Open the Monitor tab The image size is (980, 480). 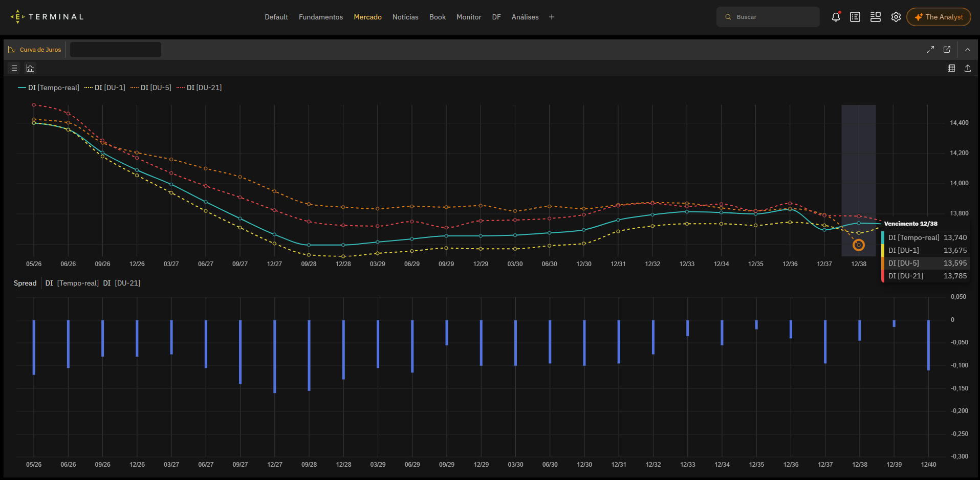point(469,17)
